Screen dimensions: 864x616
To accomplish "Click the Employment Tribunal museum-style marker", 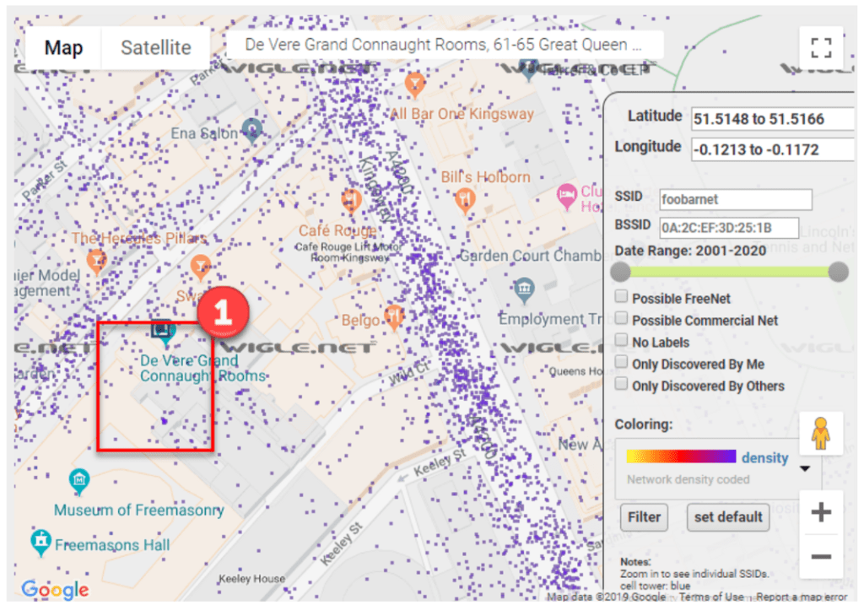I will [x=524, y=290].
